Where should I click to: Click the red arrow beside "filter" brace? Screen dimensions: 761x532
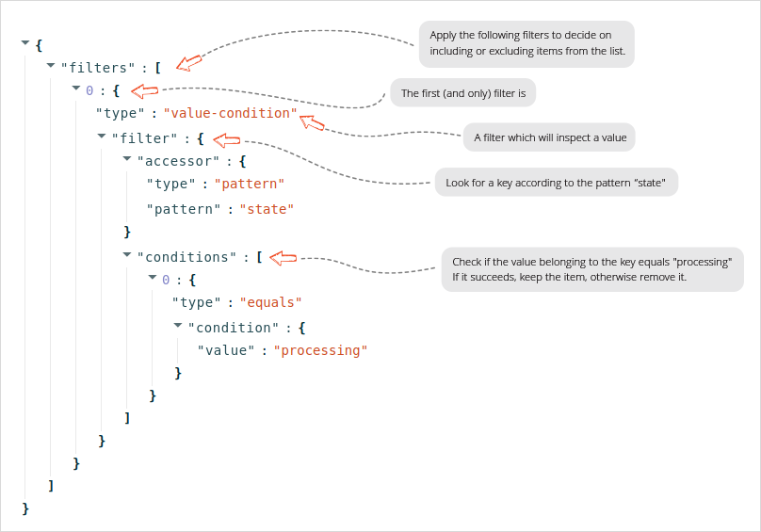[227, 140]
